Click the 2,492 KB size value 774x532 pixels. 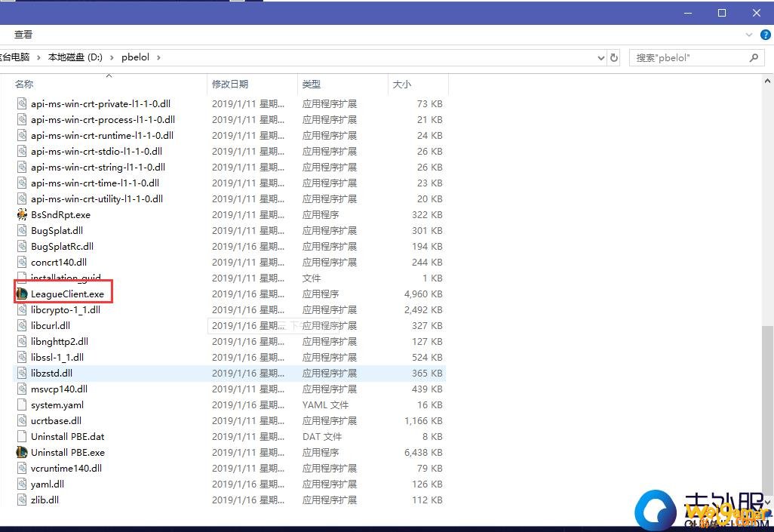pos(423,309)
